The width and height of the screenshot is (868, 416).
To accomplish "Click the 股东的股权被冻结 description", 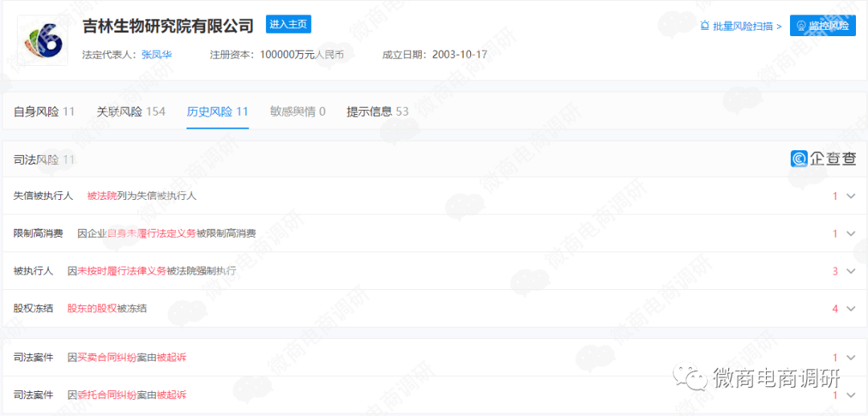I will point(107,308).
